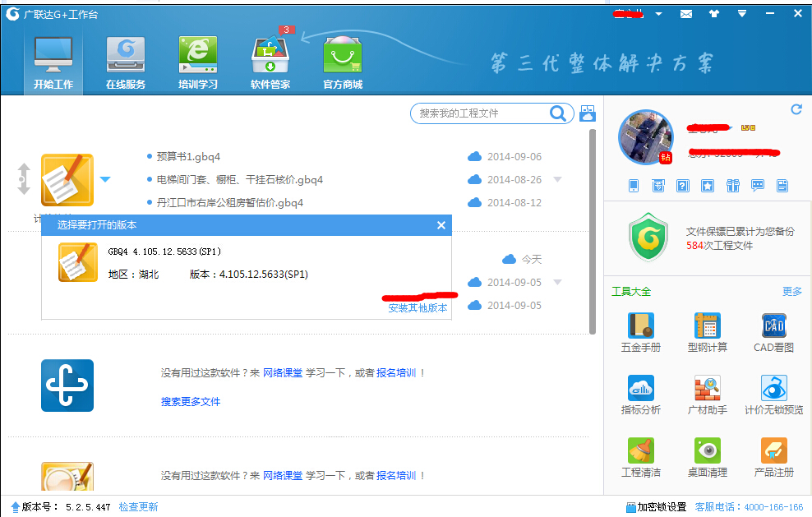Click cloud icon for 2014-08-26 file
Image resolution: width=812 pixels, height=517 pixels.
tap(474, 179)
